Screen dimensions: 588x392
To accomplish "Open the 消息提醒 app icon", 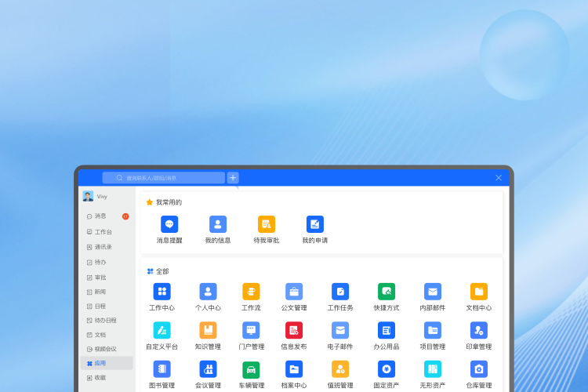I will pos(169,224).
